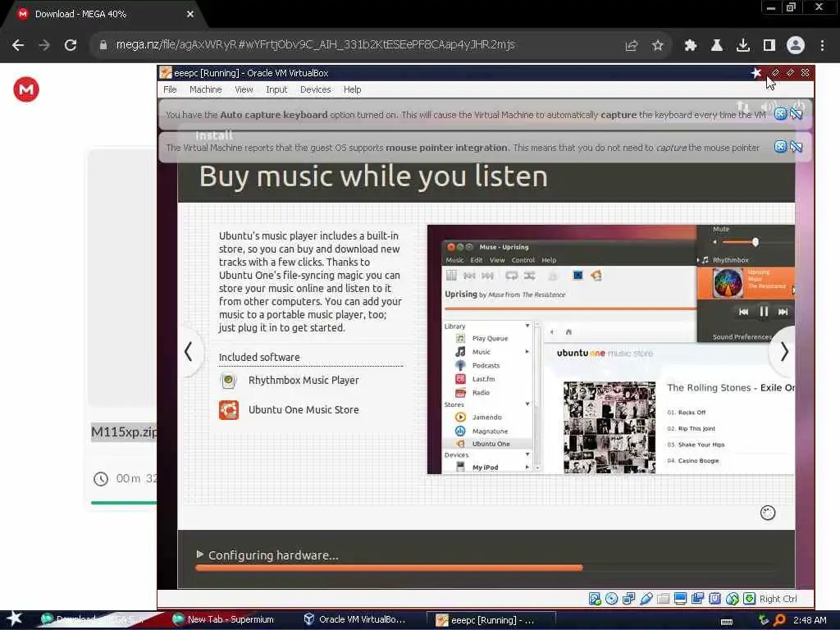This screenshot has width=840, height=630.
Task: Show the next installer slide
Action: click(783, 352)
